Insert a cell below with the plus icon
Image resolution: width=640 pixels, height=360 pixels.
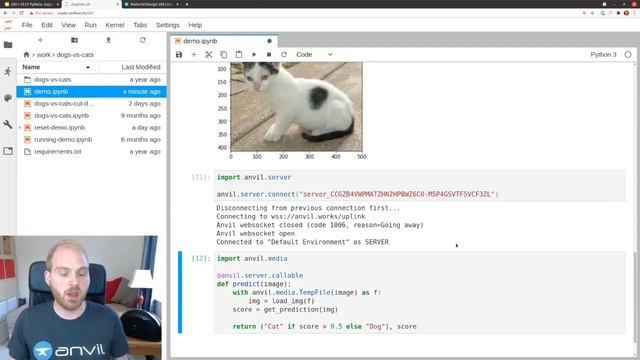pos(194,54)
